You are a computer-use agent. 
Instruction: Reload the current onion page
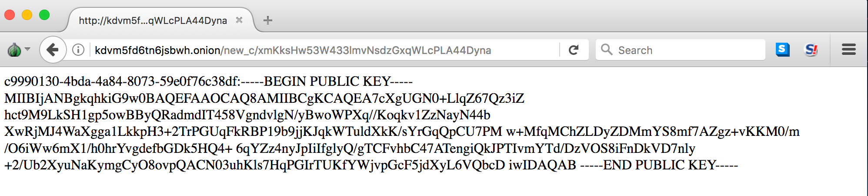click(574, 50)
